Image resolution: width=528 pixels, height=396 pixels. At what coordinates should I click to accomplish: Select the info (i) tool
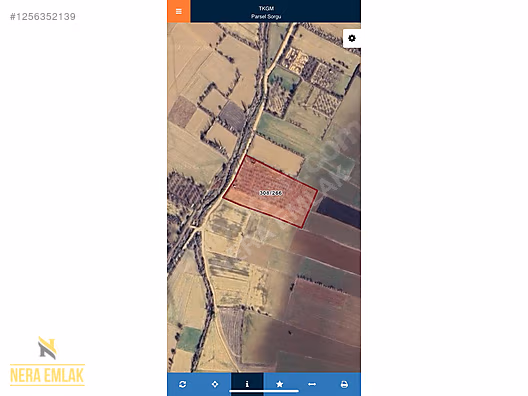point(247,384)
